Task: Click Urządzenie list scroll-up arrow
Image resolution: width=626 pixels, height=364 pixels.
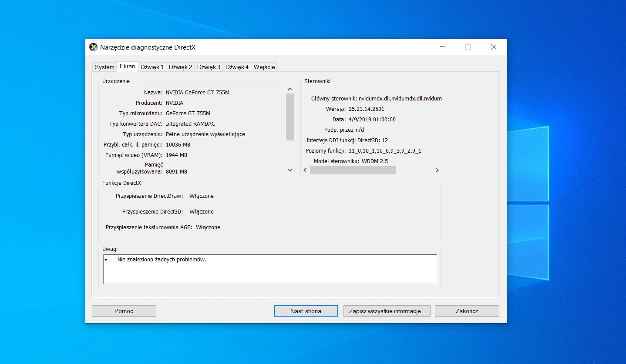Action: pyautogui.click(x=290, y=89)
